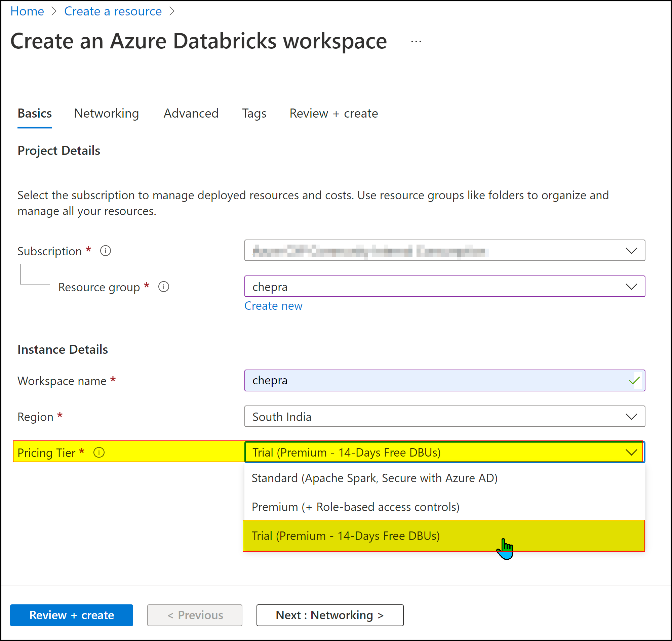The width and height of the screenshot is (672, 641).
Task: Expand the Resource group dropdown chevron
Action: pyautogui.click(x=631, y=286)
